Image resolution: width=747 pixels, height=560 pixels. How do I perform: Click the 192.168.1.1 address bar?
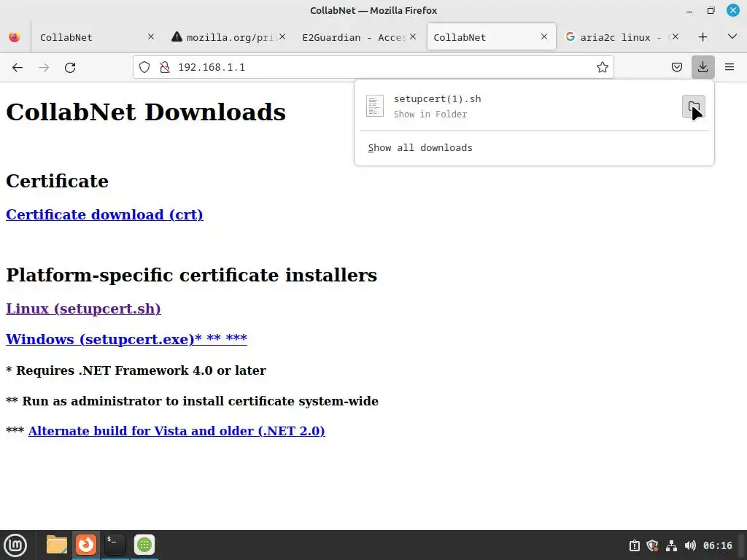[373, 67]
